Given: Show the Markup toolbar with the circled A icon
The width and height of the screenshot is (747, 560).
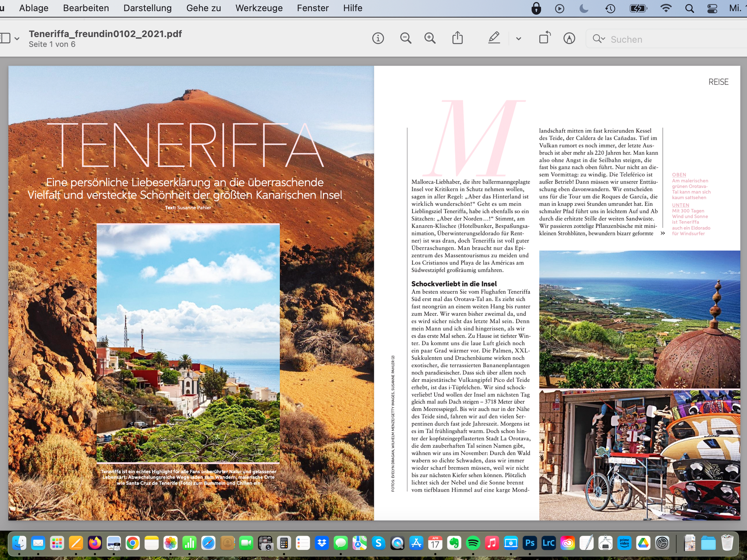Looking at the screenshot, I should click(569, 38).
